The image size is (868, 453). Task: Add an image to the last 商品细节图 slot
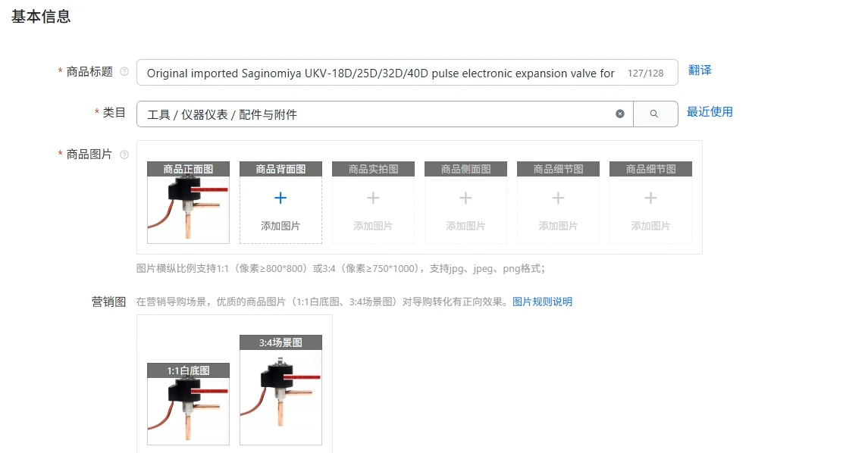click(650, 203)
